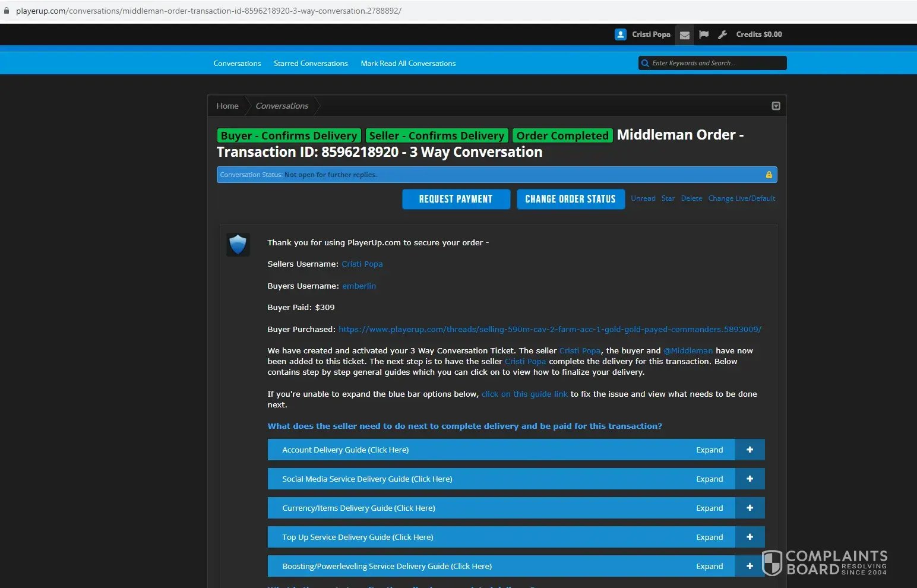The height and width of the screenshot is (588, 917).
Task: Click the Order Completed tag
Action: pyautogui.click(x=562, y=136)
